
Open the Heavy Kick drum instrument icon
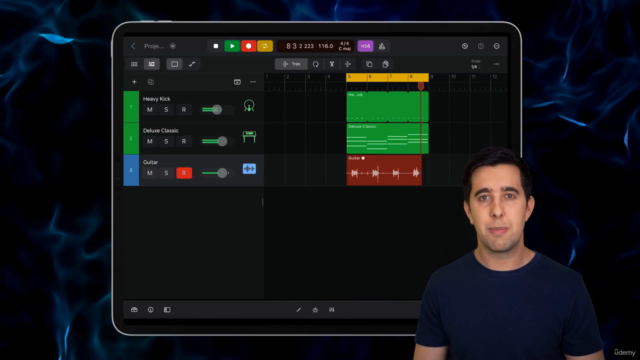click(x=249, y=106)
